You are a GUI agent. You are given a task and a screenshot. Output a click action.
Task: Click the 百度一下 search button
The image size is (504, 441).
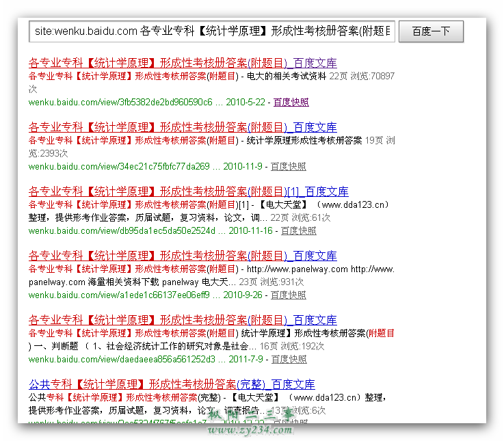[431, 31]
